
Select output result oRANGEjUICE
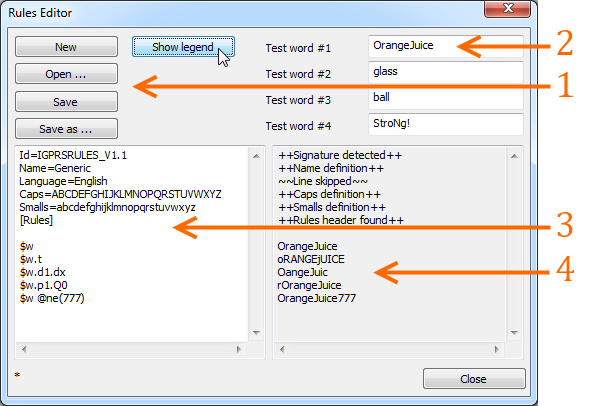[x=311, y=259]
